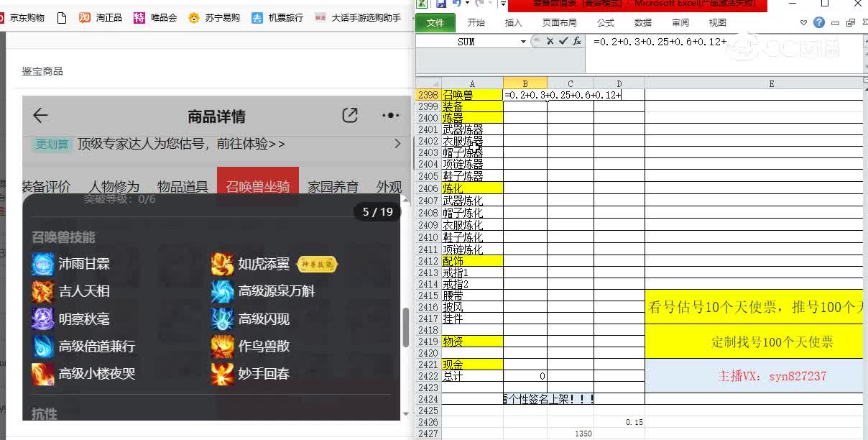The width and height of the screenshot is (868, 440).
Task: Cancel the formula entry with the X icon
Action: tap(550, 42)
